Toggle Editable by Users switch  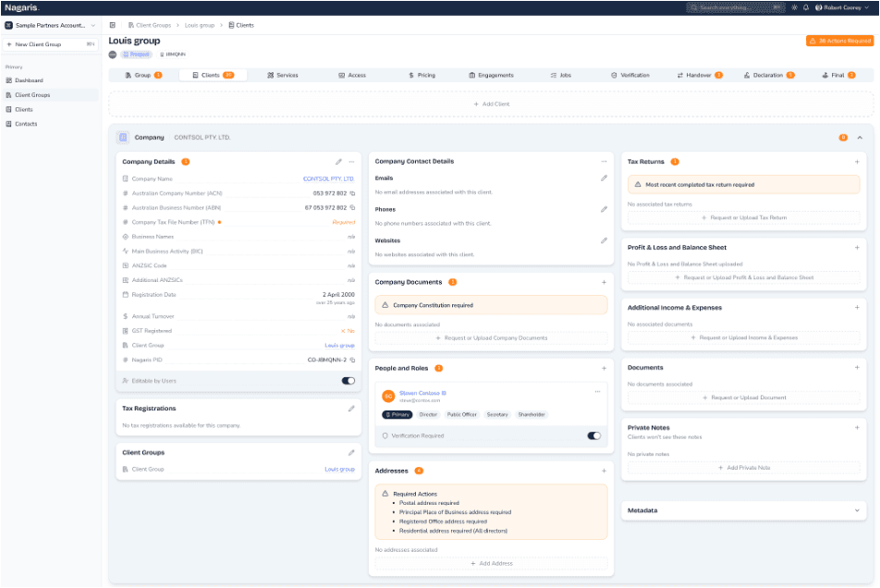(x=348, y=380)
